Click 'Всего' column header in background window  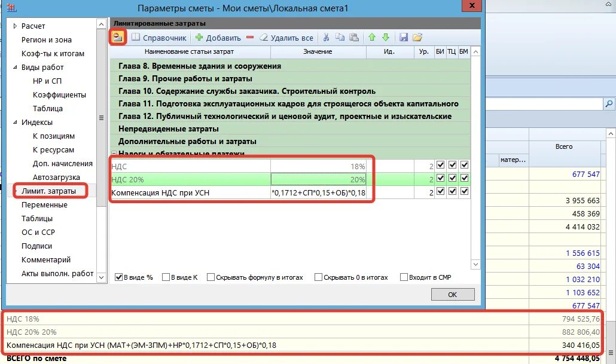pyautogui.click(x=564, y=146)
